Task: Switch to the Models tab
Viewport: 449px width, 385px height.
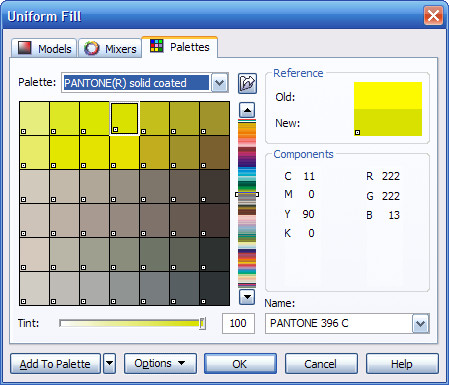Action: click(x=44, y=48)
